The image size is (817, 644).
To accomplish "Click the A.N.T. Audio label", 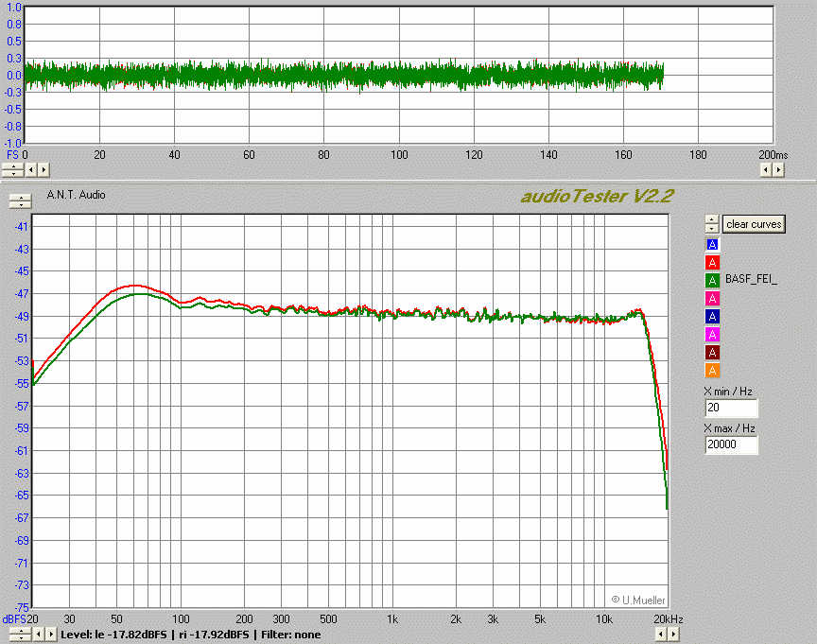I will [76, 195].
